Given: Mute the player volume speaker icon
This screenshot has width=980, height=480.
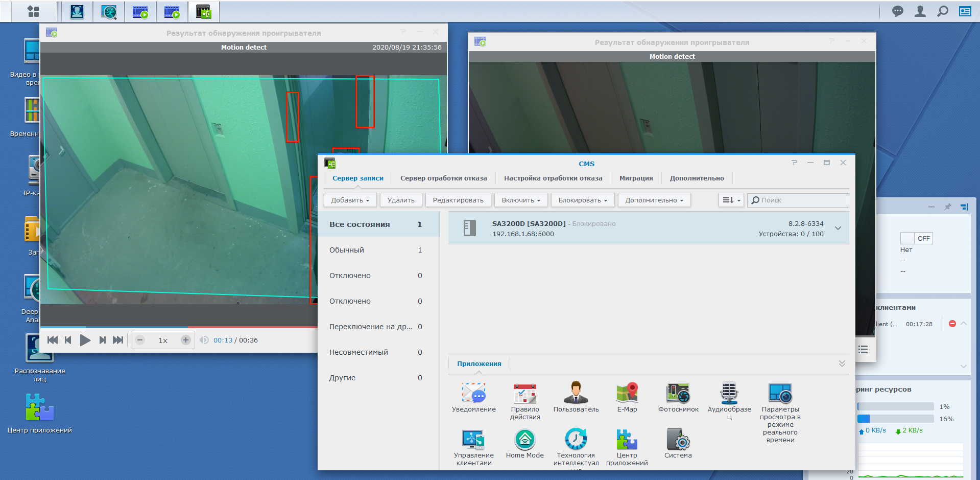Looking at the screenshot, I should tap(204, 340).
